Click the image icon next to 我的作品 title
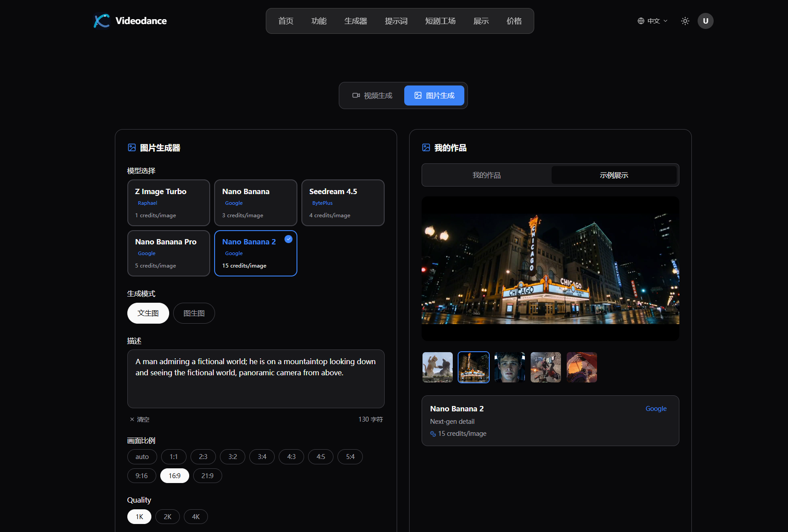Viewport: 788px width, 532px height. 426,147
